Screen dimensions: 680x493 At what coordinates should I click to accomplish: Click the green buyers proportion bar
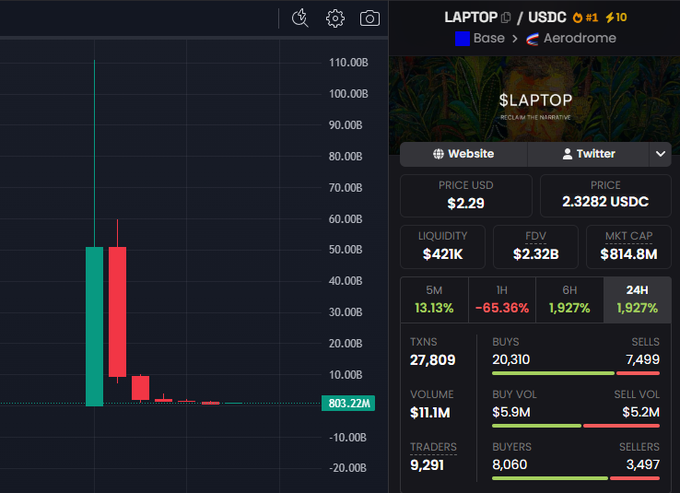pos(550,478)
